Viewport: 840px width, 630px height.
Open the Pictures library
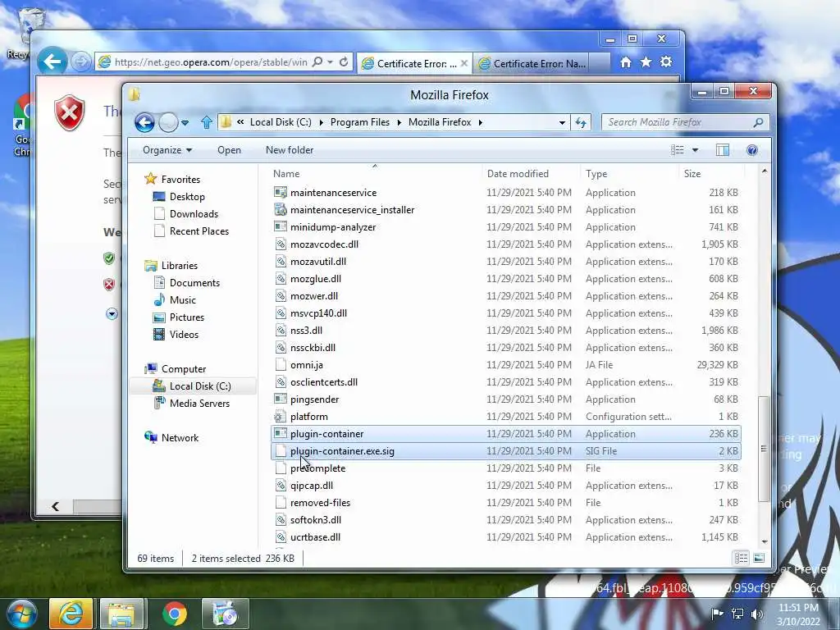pyautogui.click(x=186, y=317)
